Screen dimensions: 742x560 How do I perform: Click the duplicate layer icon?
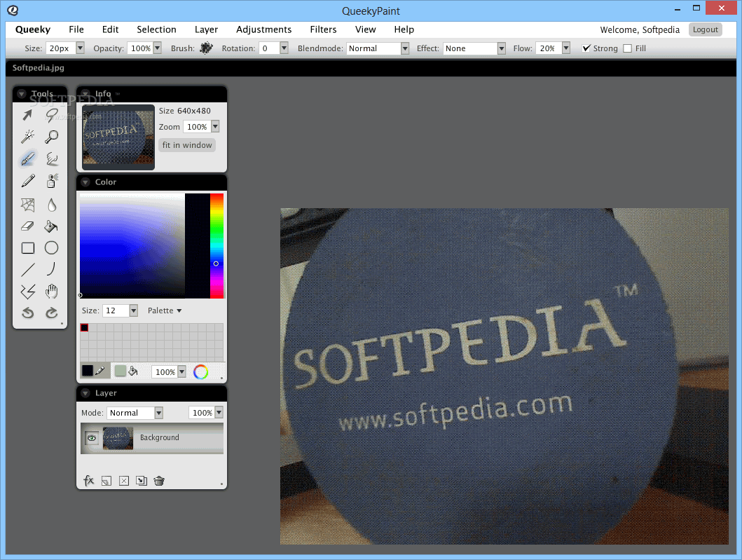141,481
